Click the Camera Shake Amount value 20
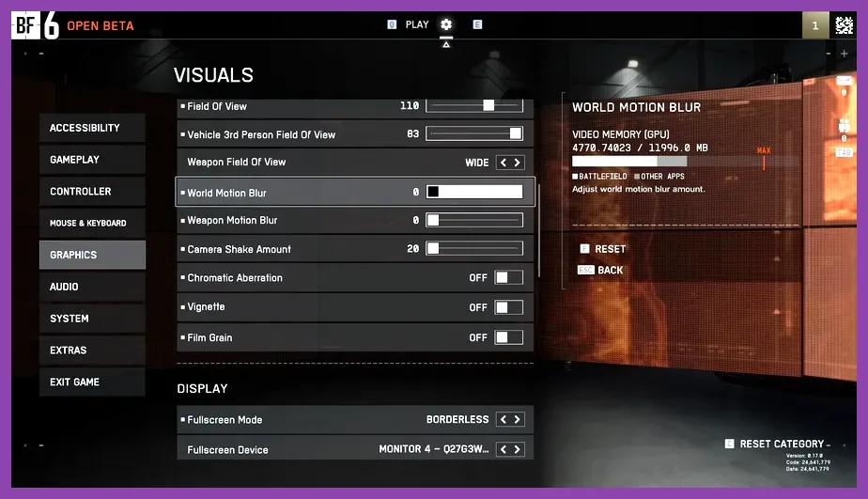This screenshot has height=499, width=868. click(x=413, y=249)
